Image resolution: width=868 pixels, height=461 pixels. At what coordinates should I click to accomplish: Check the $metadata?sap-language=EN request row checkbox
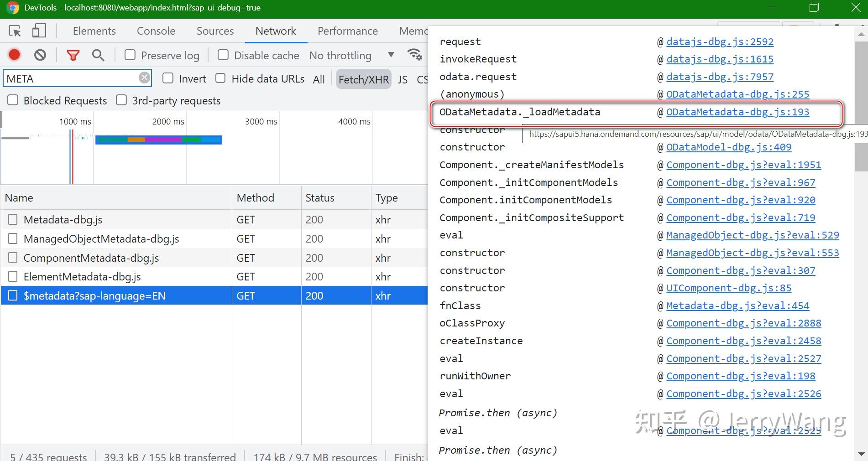tap(13, 295)
